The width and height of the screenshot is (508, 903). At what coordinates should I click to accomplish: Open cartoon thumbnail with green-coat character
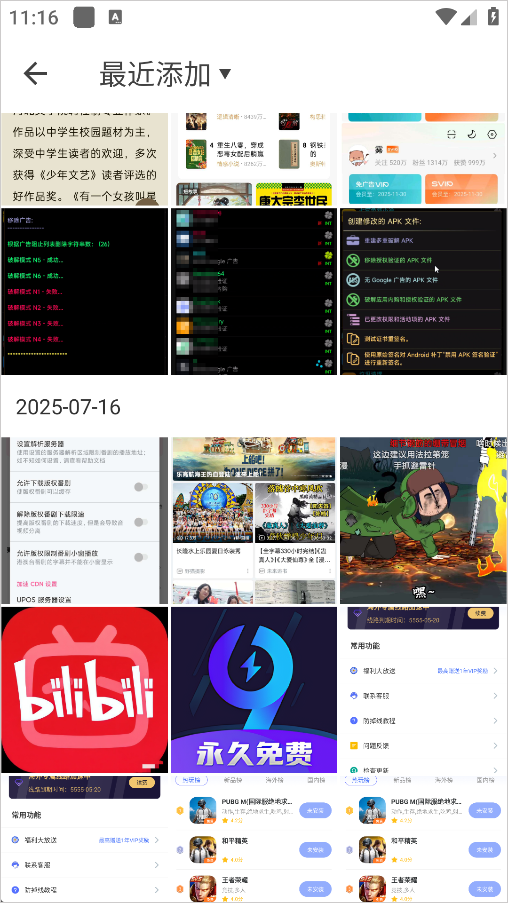[424, 520]
